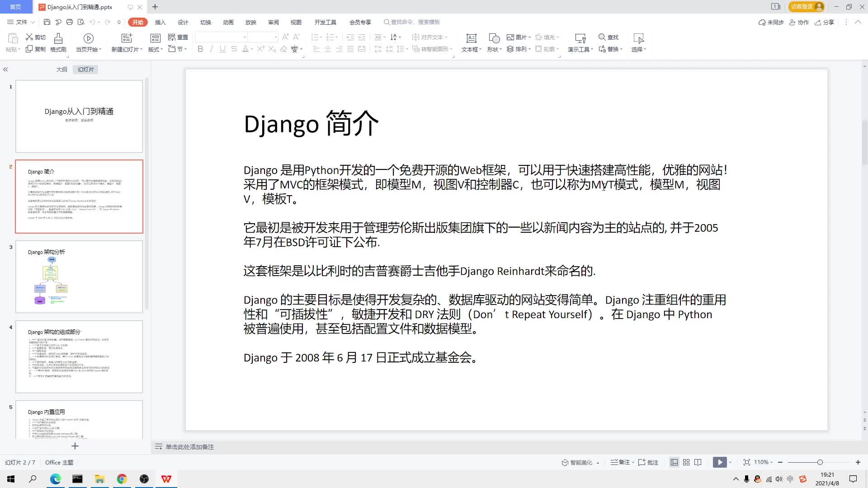The image size is (868, 488).
Task: Start slideshow from status bar play button
Action: tap(720, 462)
